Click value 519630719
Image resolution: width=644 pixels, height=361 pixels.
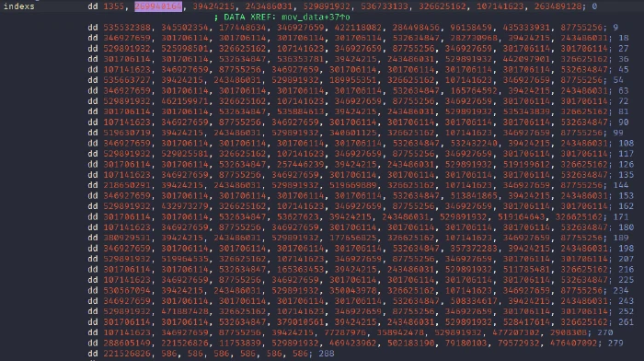[127, 133]
